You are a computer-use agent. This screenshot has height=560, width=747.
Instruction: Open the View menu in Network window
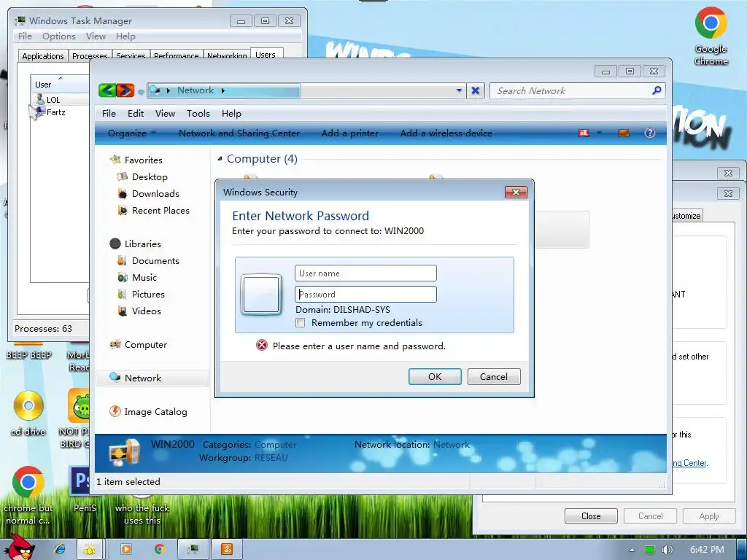pos(165,113)
